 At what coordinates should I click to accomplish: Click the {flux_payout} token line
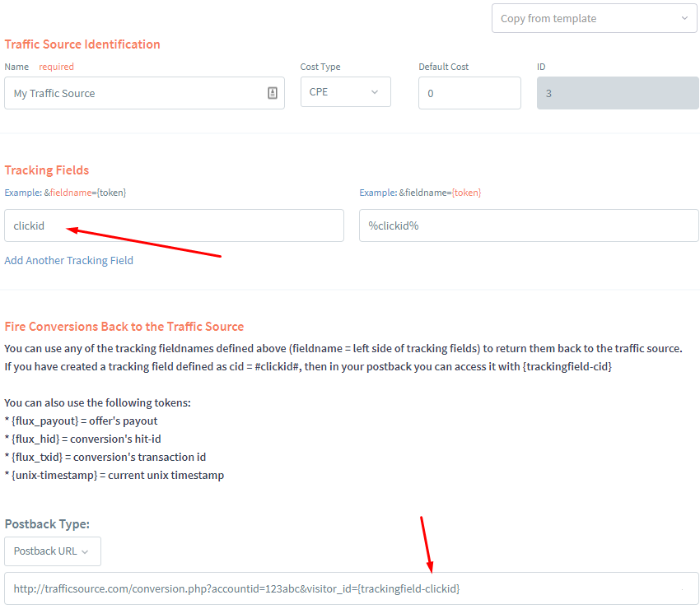click(x=81, y=421)
